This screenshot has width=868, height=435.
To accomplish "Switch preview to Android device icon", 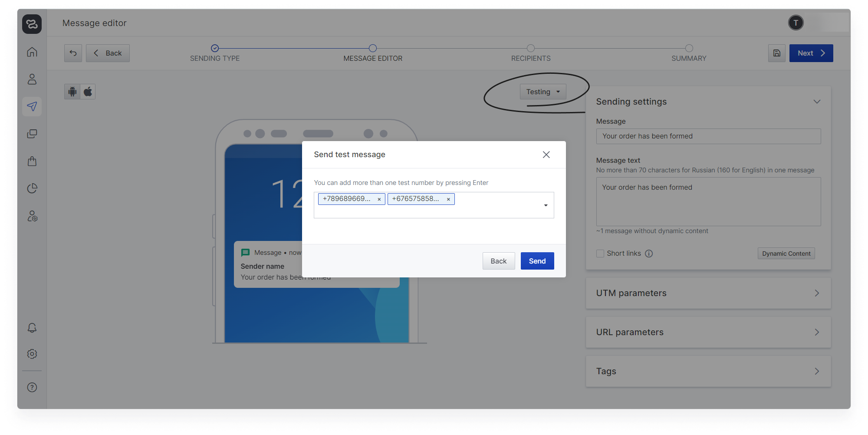I will tap(72, 92).
